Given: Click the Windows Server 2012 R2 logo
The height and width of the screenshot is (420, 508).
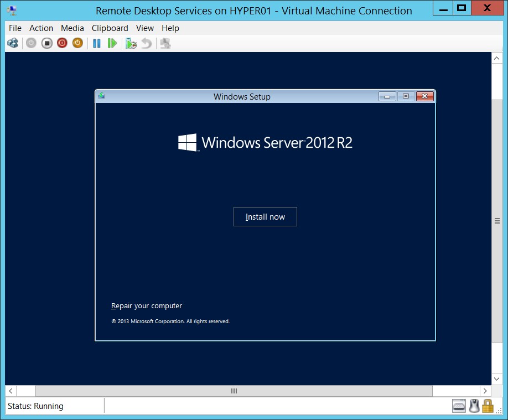Looking at the screenshot, I should pyautogui.click(x=265, y=143).
